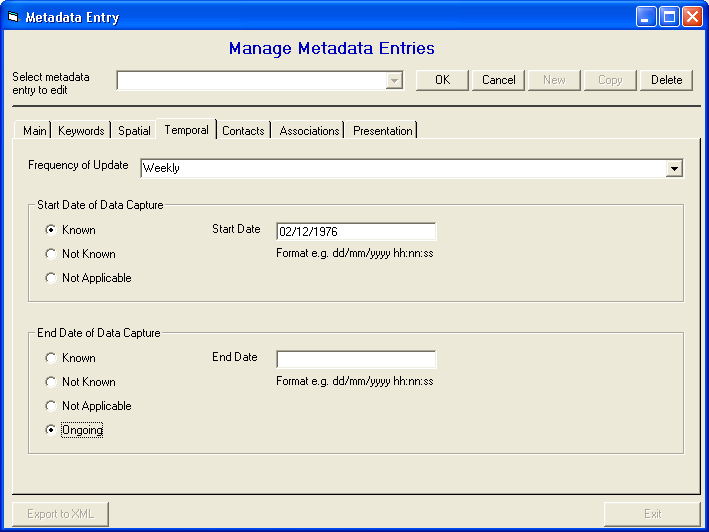Image resolution: width=709 pixels, height=532 pixels.
Task: Click the Start Date field label
Action: coord(236,229)
